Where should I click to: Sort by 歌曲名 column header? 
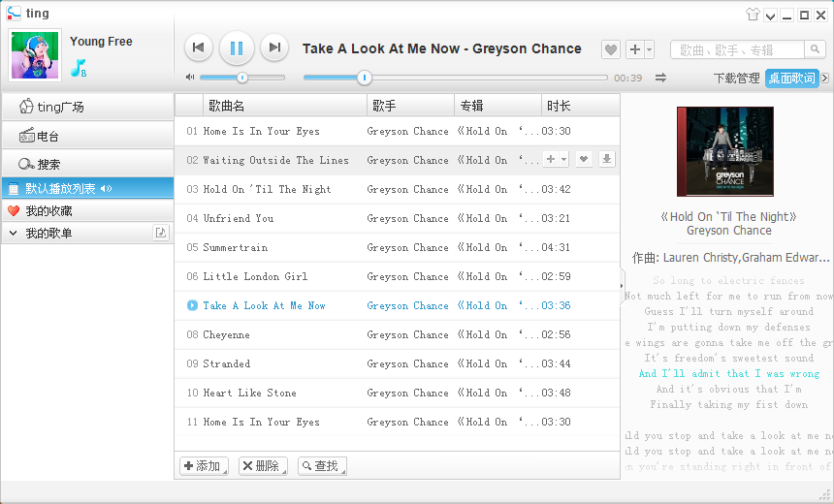[285, 106]
